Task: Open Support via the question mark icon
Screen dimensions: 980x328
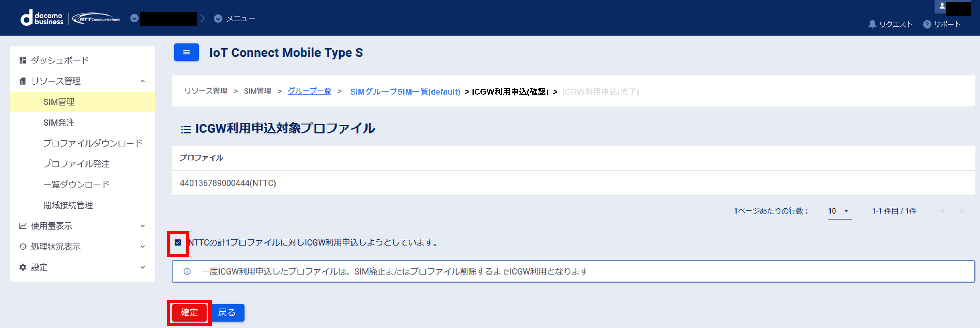Action: 927,24
